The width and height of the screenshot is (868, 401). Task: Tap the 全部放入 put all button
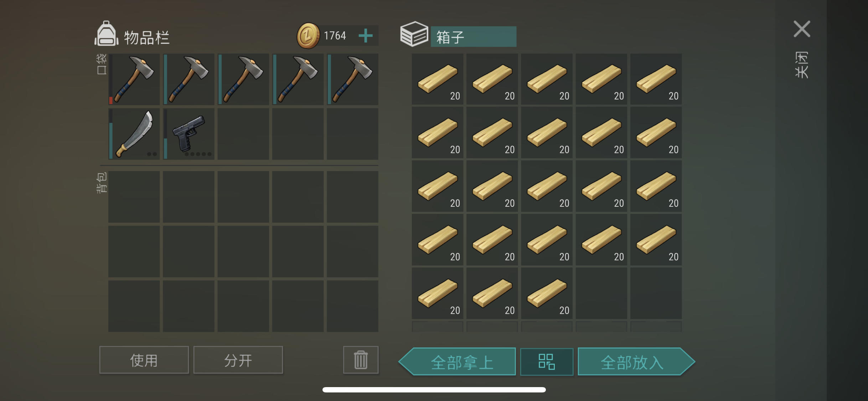click(x=636, y=361)
